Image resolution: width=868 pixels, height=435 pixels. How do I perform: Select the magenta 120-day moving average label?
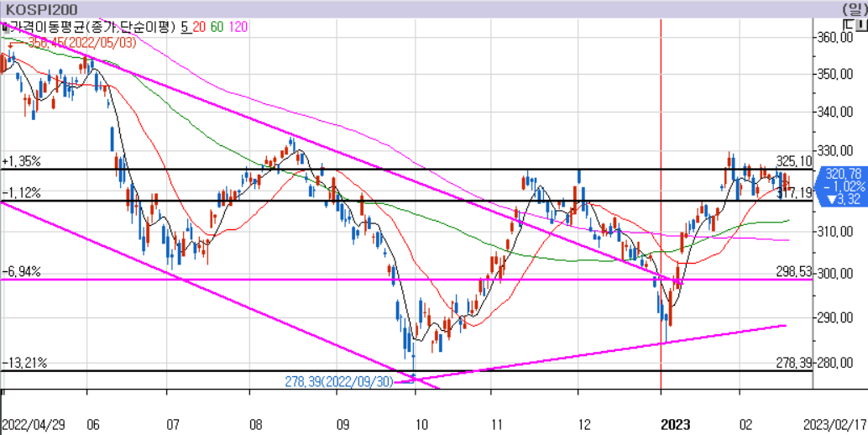(x=237, y=27)
